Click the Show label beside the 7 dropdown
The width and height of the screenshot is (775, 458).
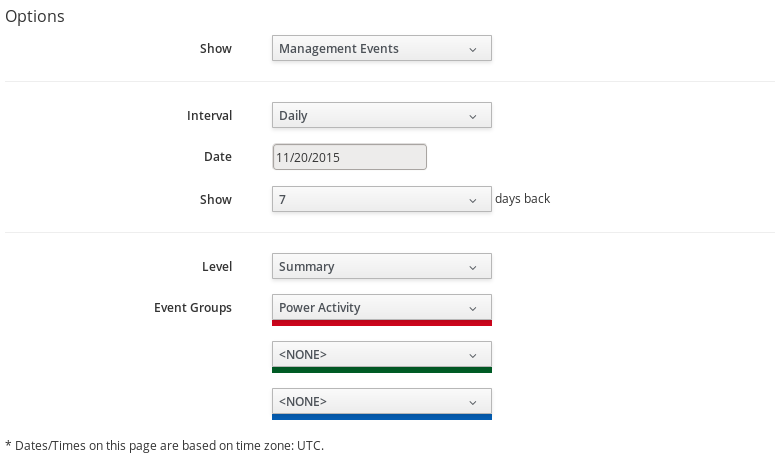pyautogui.click(x=215, y=199)
